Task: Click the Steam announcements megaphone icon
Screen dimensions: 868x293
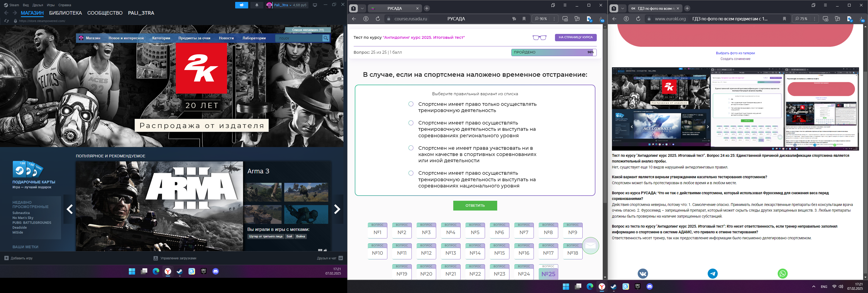Action: click(x=242, y=5)
